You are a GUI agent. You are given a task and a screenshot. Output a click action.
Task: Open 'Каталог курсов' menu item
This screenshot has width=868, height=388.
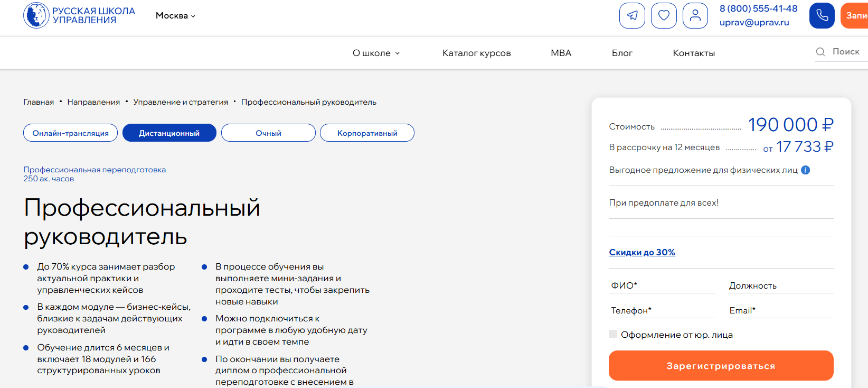476,53
